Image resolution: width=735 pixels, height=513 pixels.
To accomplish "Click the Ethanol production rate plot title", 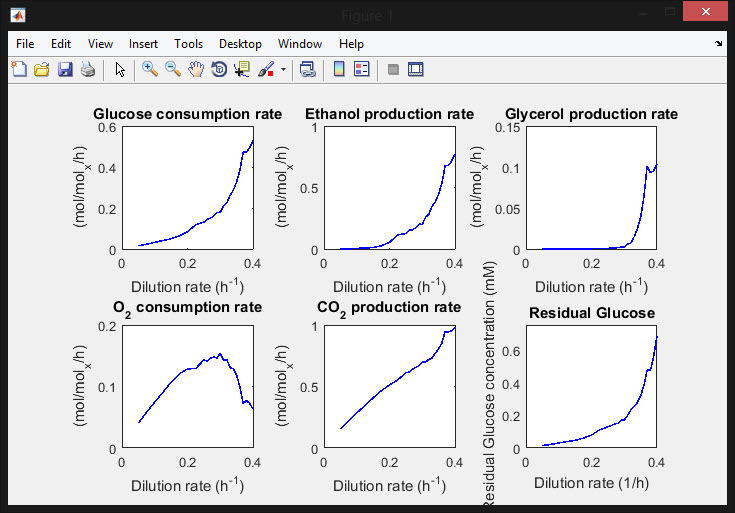I will 390,113.
